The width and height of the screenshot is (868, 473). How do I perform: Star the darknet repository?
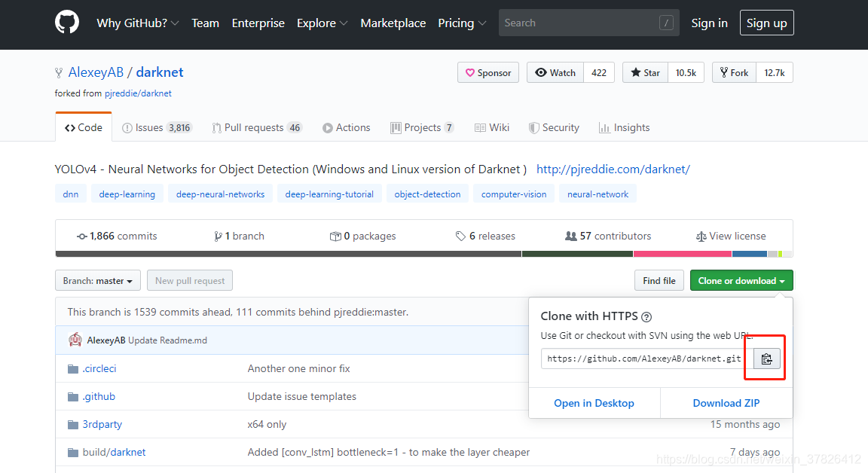click(x=646, y=72)
